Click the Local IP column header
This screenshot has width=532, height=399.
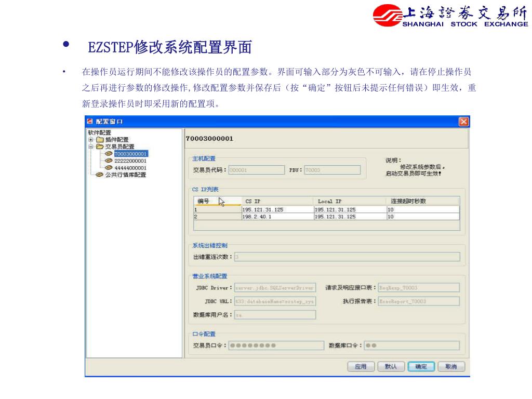(x=350, y=201)
